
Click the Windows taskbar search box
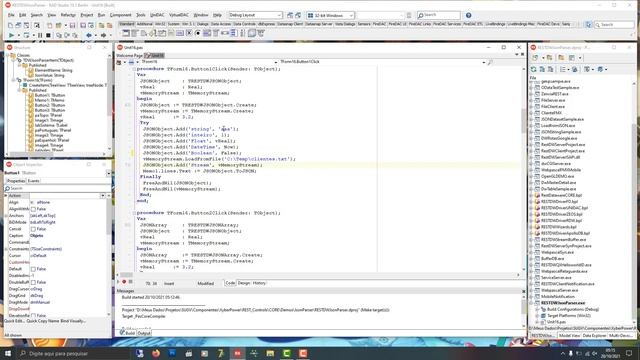click(73, 353)
